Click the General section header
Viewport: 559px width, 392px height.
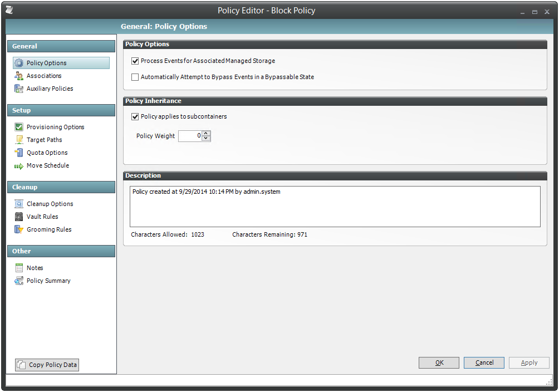click(61, 46)
